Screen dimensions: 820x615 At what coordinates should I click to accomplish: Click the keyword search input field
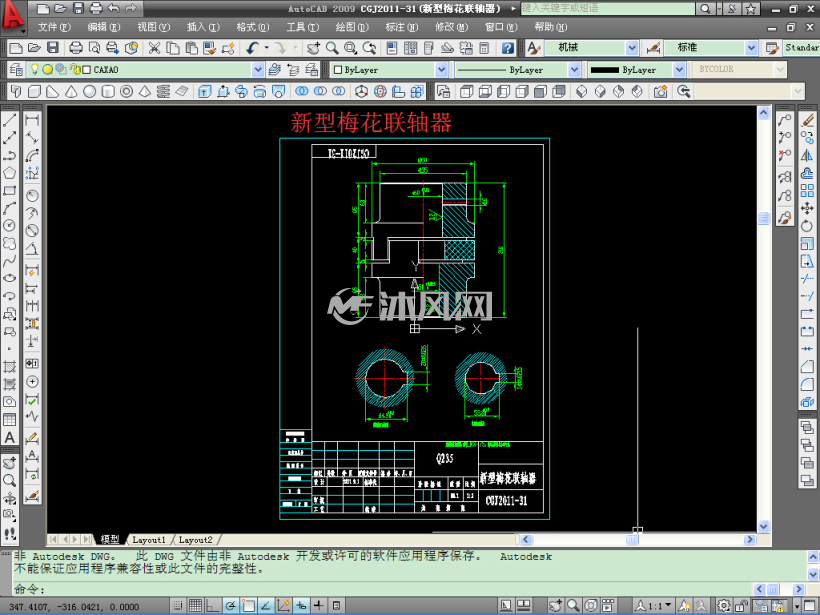pyautogui.click(x=608, y=8)
